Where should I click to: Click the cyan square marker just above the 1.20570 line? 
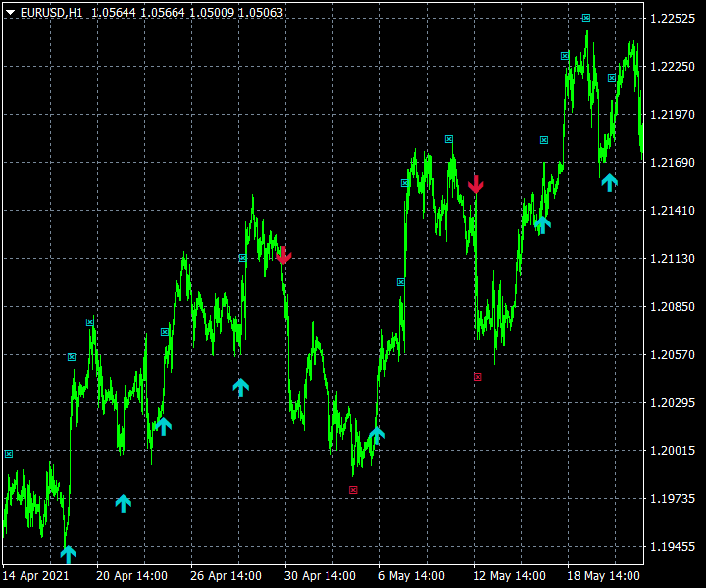pos(72,357)
